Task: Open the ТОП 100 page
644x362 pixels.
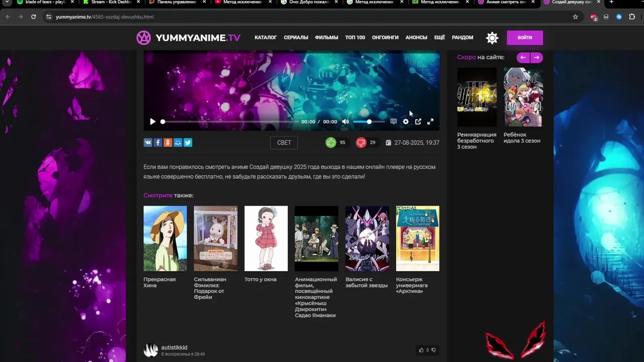Action: coord(355,38)
